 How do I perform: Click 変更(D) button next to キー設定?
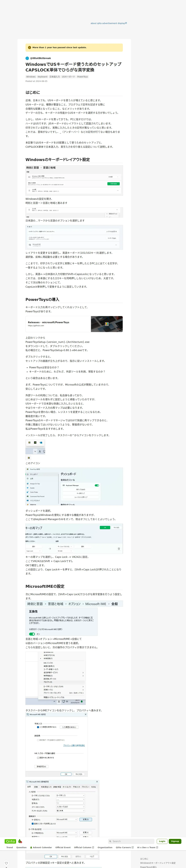[x=86, y=820]
